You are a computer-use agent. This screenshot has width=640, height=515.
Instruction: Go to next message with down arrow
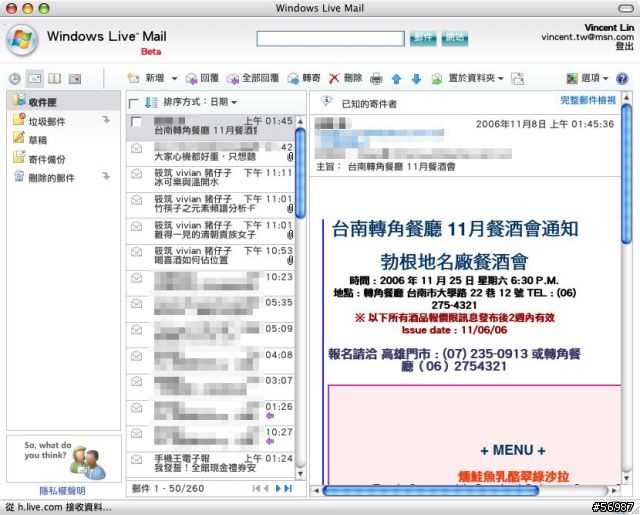coord(416,79)
